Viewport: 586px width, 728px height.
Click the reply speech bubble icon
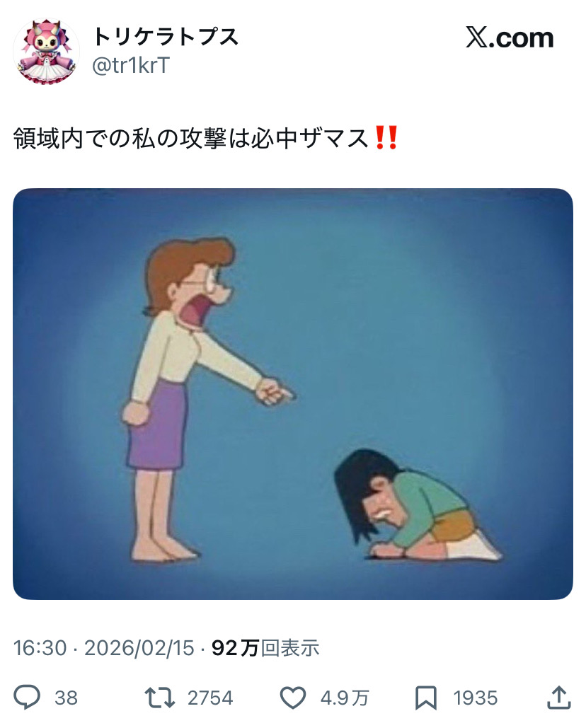pyautogui.click(x=27, y=698)
